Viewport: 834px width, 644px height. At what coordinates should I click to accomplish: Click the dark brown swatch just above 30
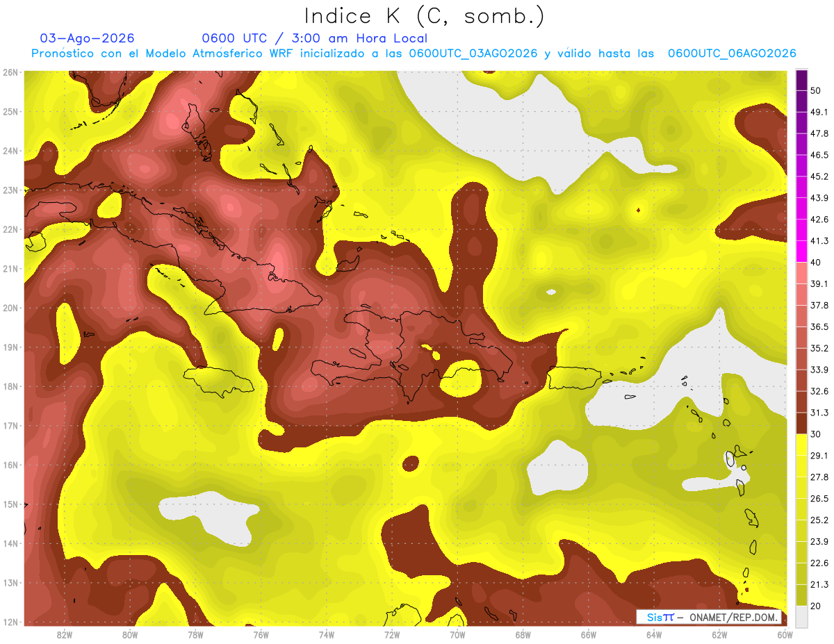tap(801, 424)
